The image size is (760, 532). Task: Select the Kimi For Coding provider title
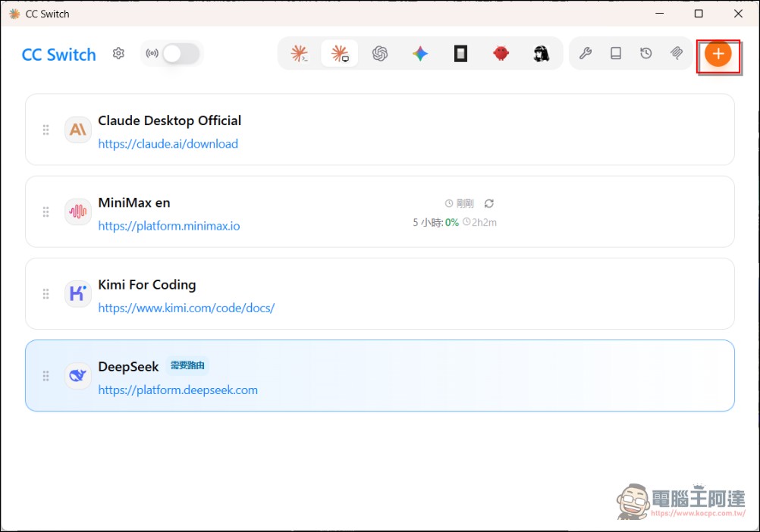click(x=147, y=285)
